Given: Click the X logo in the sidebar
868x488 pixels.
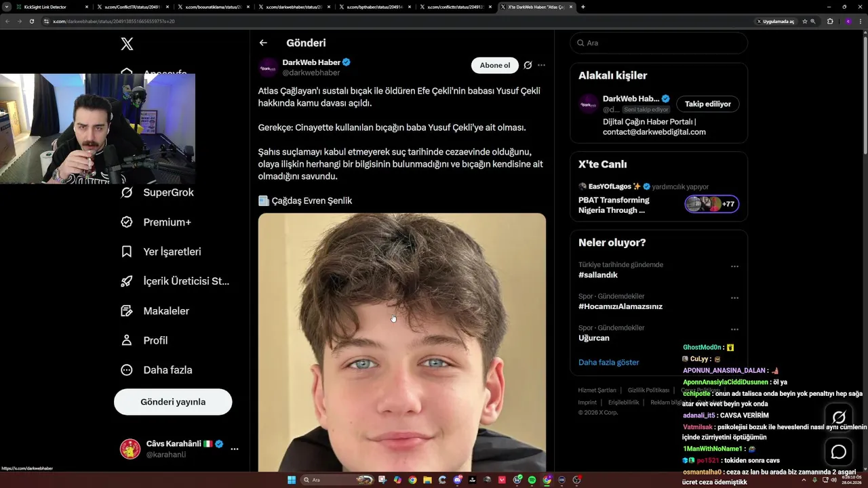Looking at the screenshot, I should [127, 44].
